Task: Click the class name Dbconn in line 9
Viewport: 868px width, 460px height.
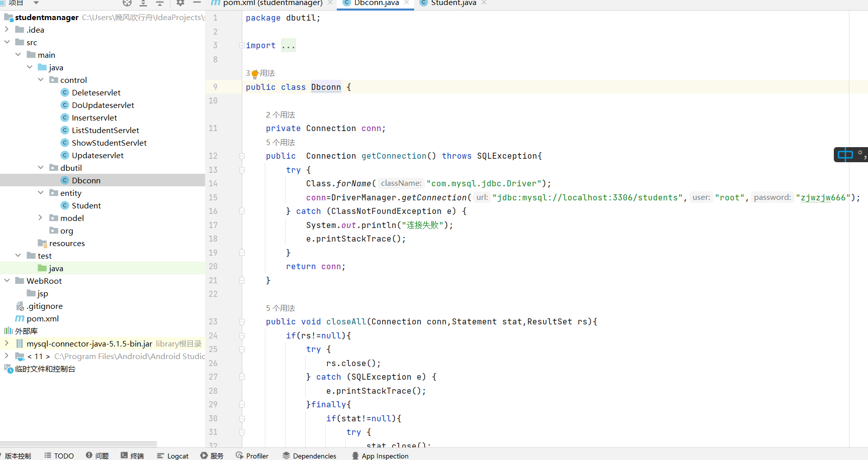Action: [326, 87]
